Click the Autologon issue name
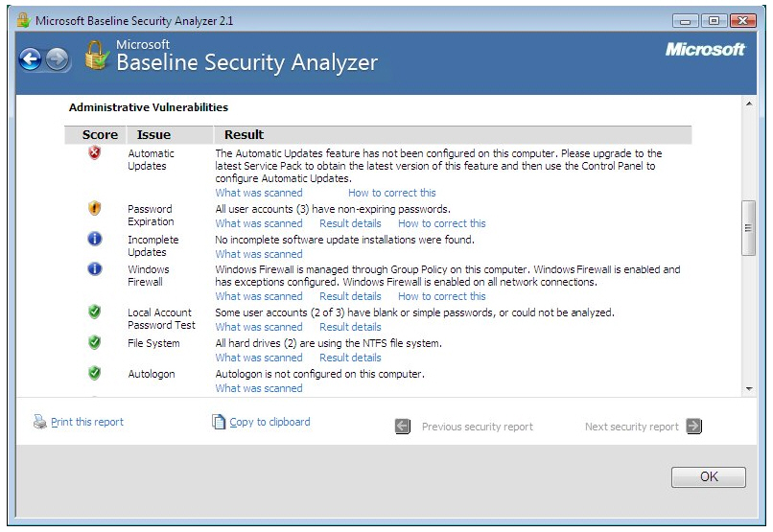 (x=152, y=374)
